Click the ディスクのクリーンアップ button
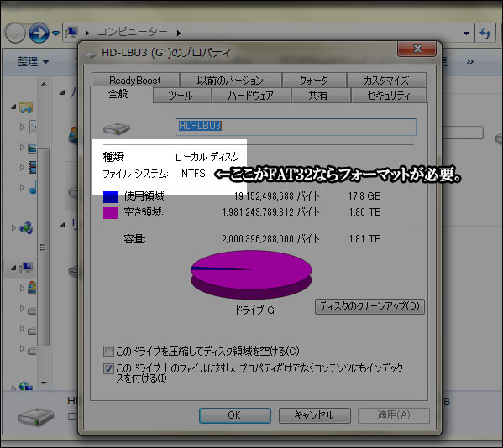This screenshot has width=503, height=448. 369,306
